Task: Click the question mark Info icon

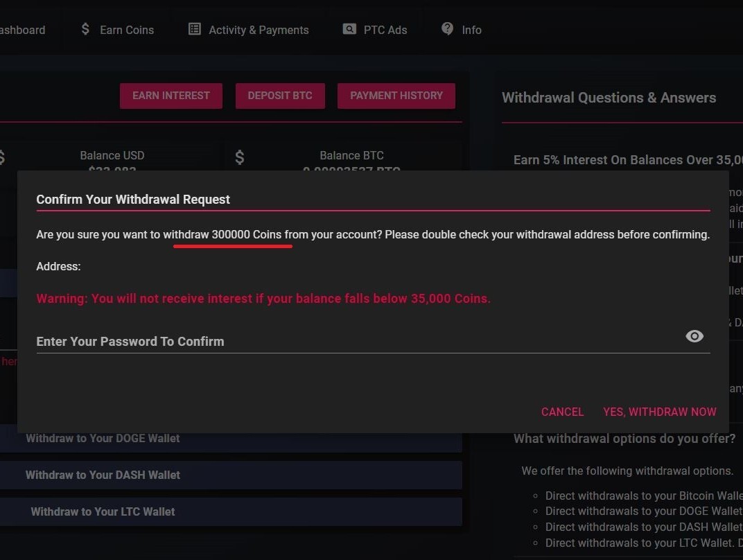Action: (x=447, y=29)
